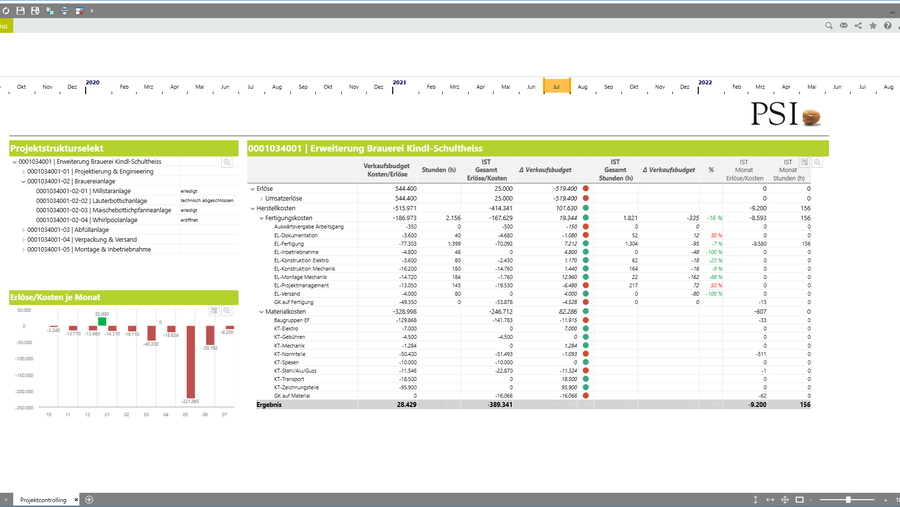
Task: Expand 0001034001-05 Montage & Inbetriebnahme node
Action: click(24, 250)
